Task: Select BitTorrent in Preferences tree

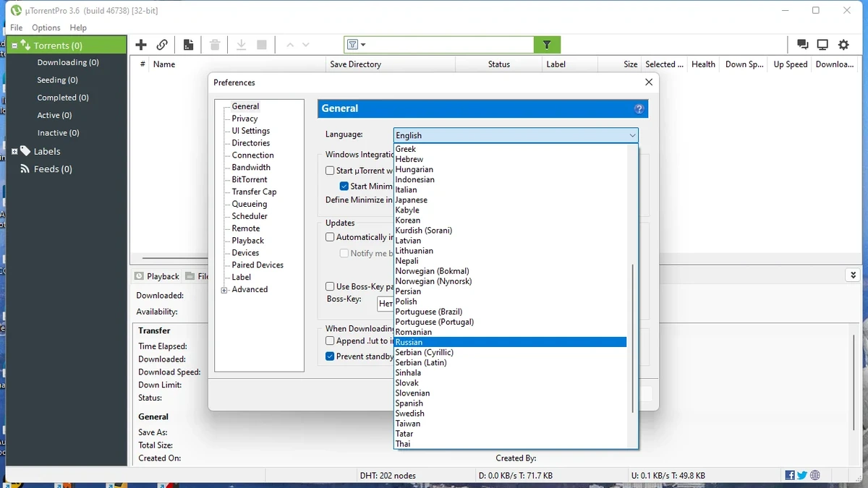Action: point(250,179)
